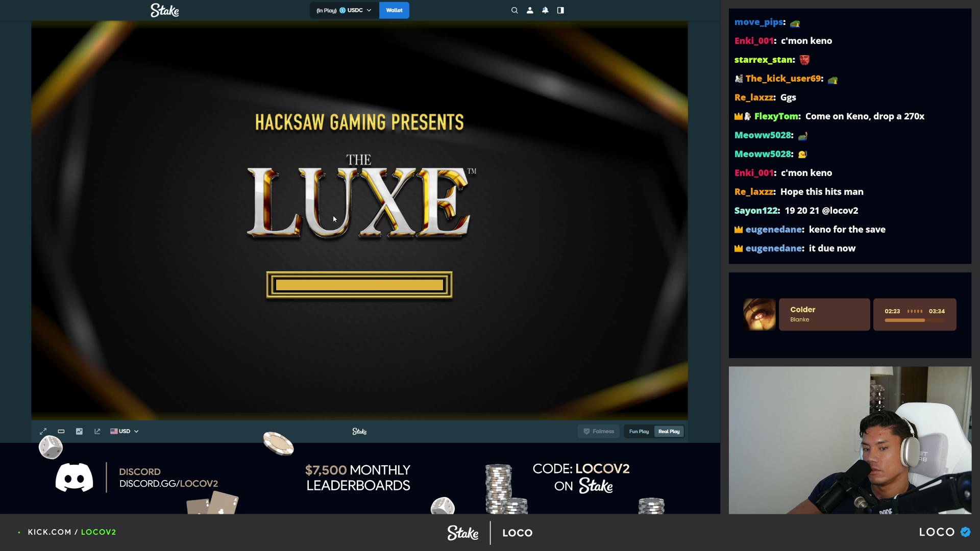Viewport: 980px width, 551px height.
Task: Enter fullscreen with the expand arrows icon
Action: click(x=43, y=431)
